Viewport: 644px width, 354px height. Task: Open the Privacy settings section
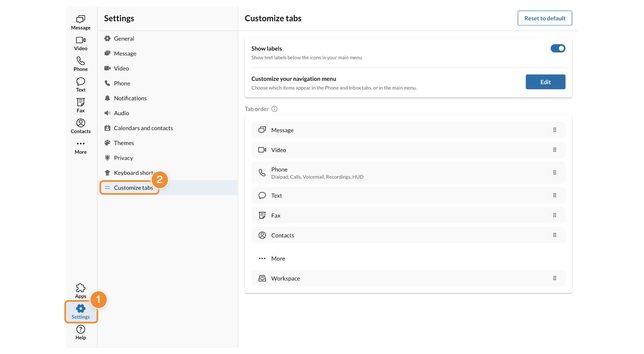pyautogui.click(x=123, y=158)
